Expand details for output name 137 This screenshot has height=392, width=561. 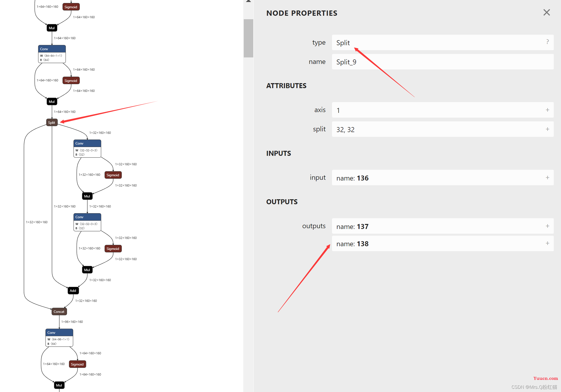click(x=547, y=226)
